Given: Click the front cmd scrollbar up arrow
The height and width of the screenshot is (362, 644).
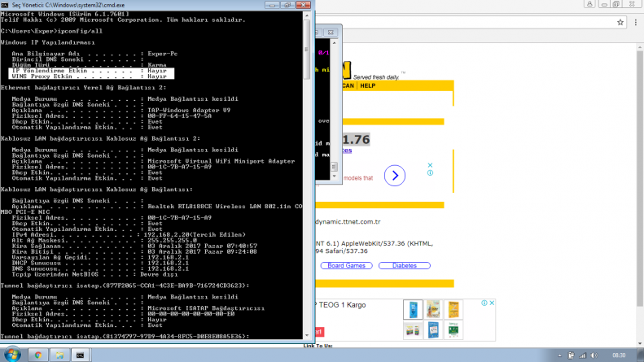Looking at the screenshot, I should [x=306, y=15].
